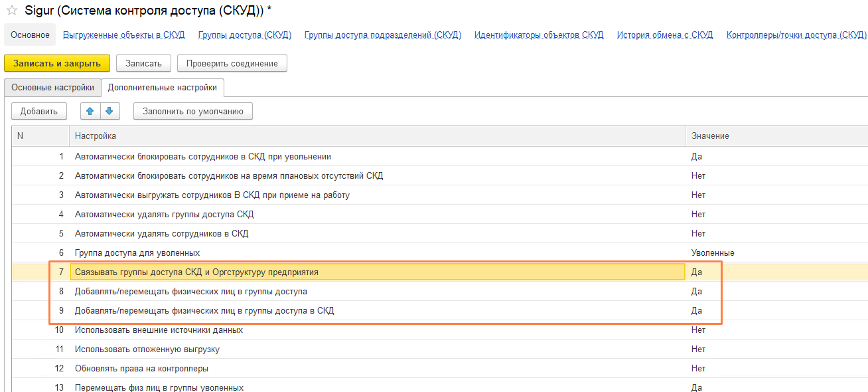Click the Записать и закрыть button
The image size is (868, 392).
click(x=57, y=63)
